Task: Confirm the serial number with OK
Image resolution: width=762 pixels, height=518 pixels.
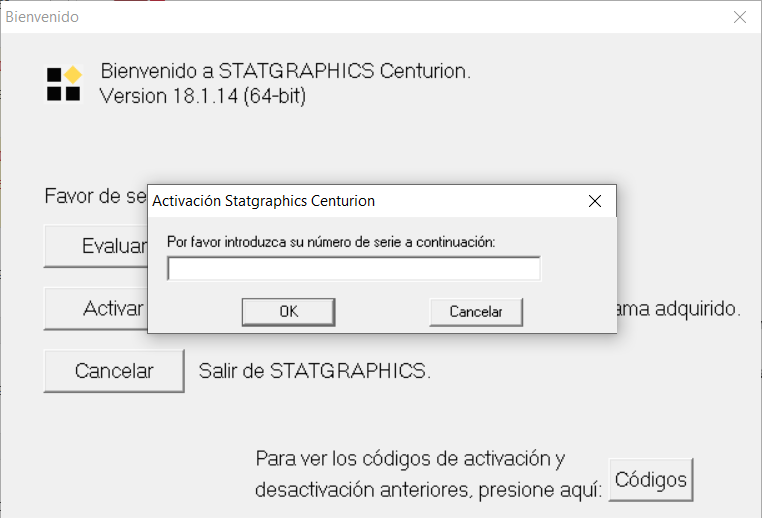Action: tap(289, 312)
